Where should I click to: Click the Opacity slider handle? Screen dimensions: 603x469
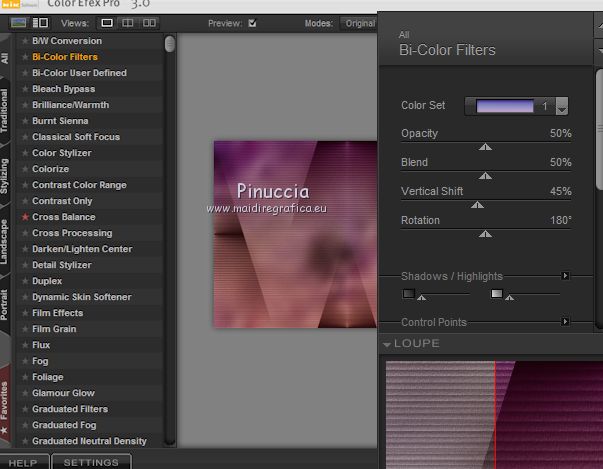pyautogui.click(x=485, y=147)
